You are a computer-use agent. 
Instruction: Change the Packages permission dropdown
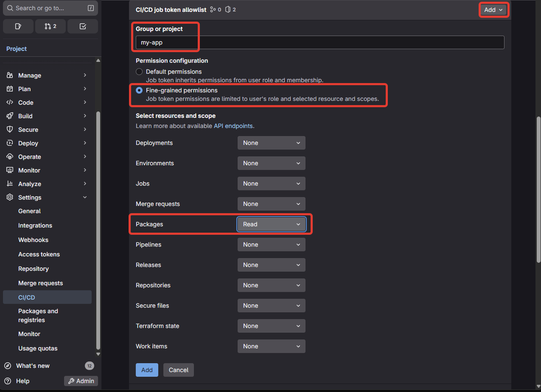271,224
